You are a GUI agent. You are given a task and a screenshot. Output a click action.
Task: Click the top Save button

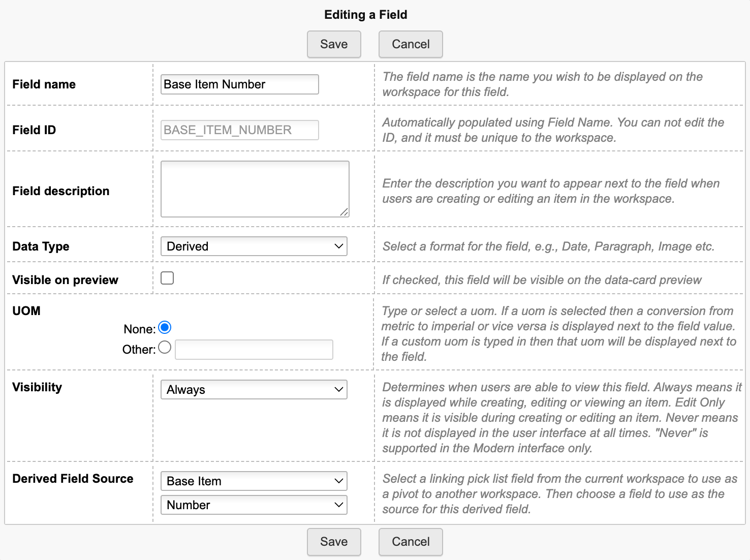pyautogui.click(x=334, y=44)
